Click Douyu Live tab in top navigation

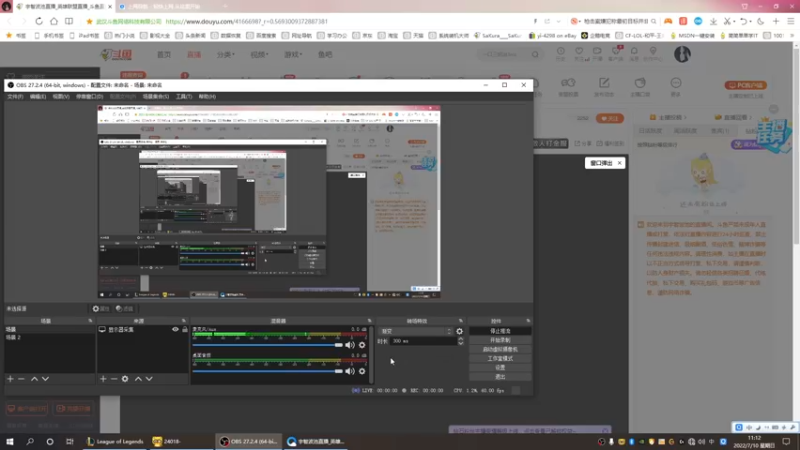194,55
